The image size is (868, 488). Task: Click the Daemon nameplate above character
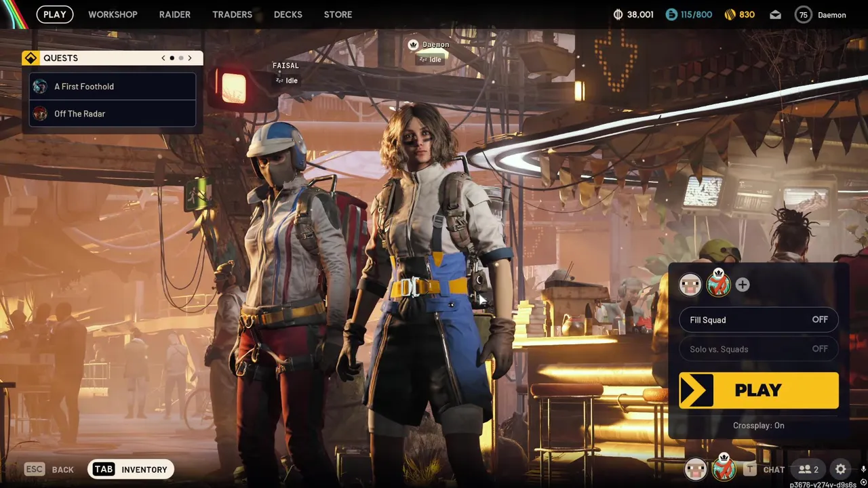435,45
